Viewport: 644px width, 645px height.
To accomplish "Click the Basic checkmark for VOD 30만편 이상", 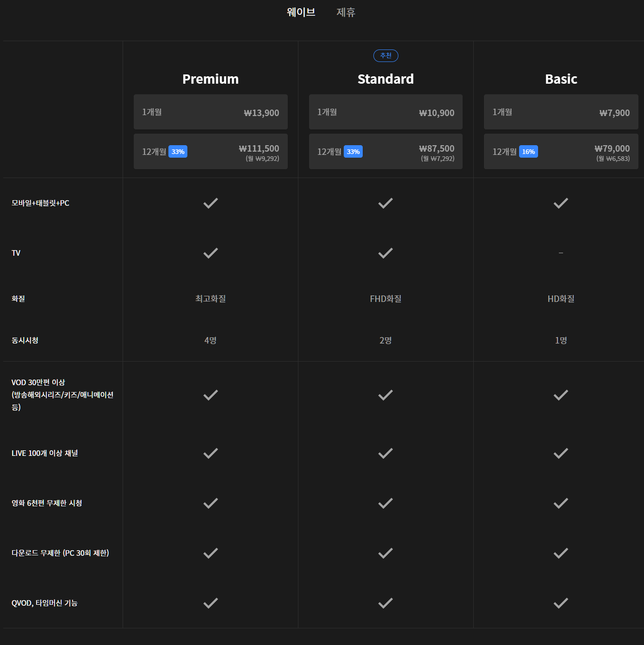I will coord(561,395).
